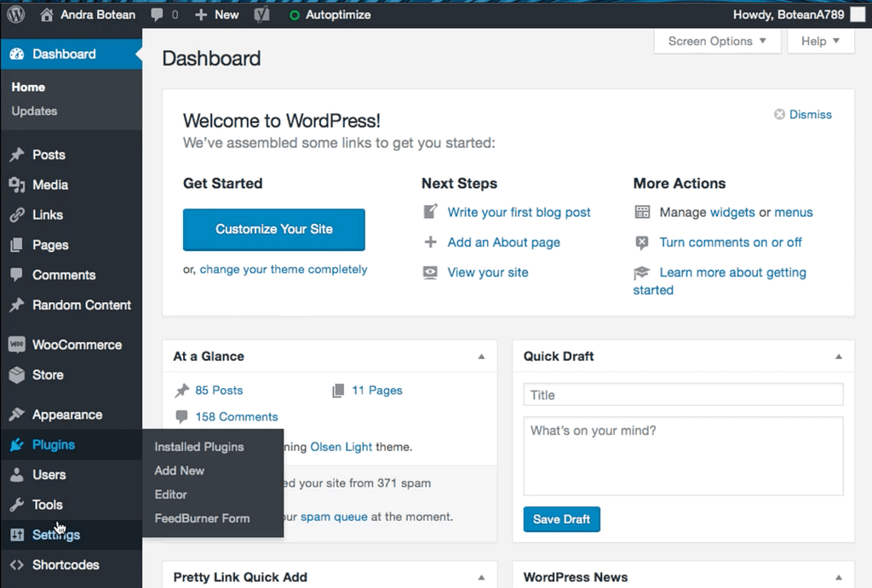
Task: Click the user avatar next to Howdy
Action: point(858,14)
